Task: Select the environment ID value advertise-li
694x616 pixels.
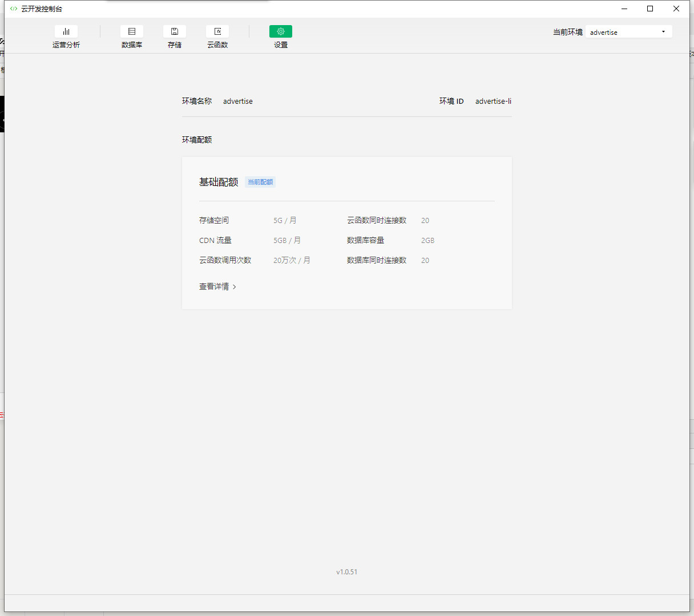Action: (x=493, y=101)
